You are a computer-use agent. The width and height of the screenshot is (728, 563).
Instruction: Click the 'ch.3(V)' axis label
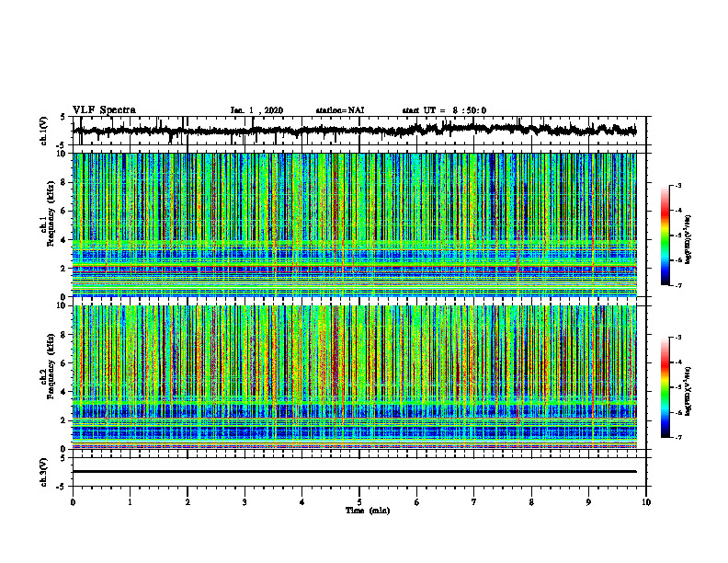pos(44,472)
